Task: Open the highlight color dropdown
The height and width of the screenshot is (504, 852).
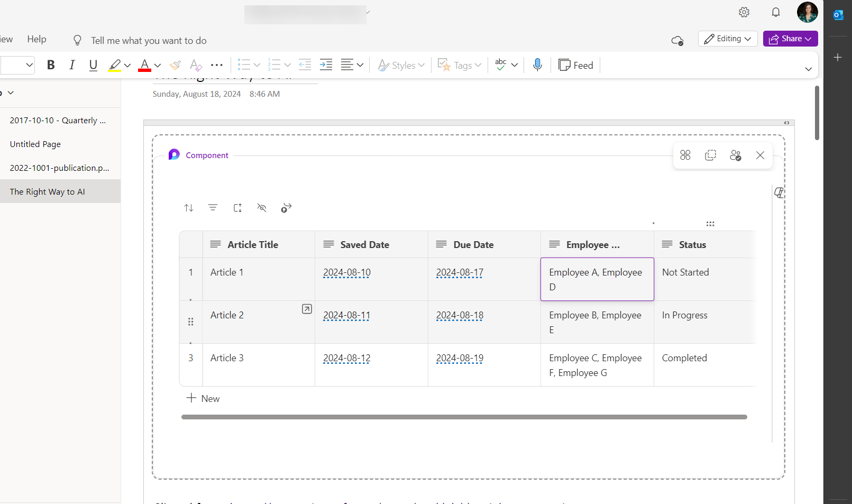Action: [x=127, y=65]
